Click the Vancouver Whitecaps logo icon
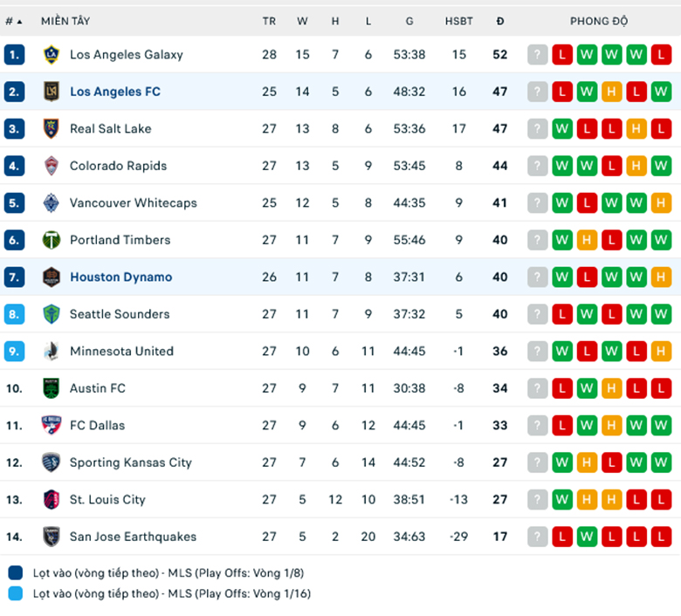This screenshot has width=681, height=616. 52,202
